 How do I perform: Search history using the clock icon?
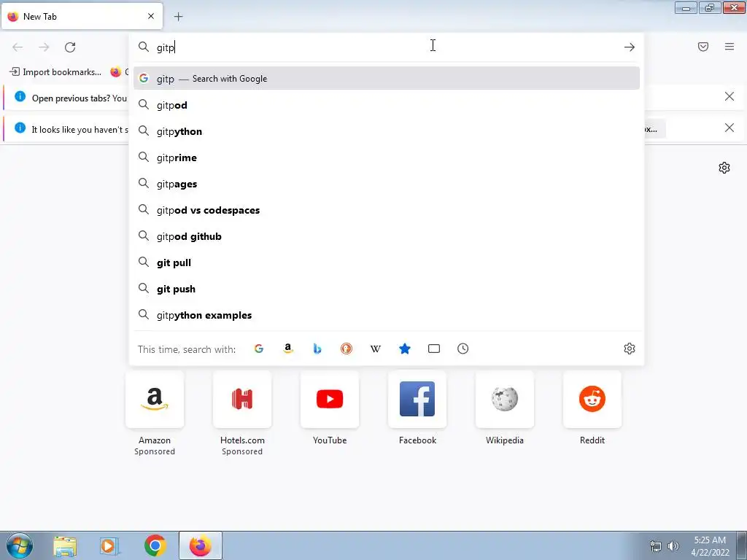pyautogui.click(x=463, y=349)
